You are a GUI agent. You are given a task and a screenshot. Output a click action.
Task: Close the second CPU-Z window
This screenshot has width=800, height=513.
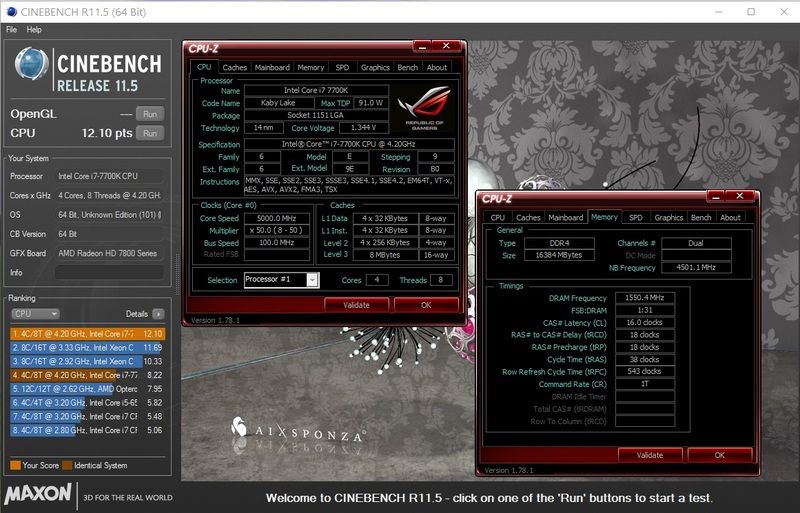pyautogui.click(x=740, y=197)
